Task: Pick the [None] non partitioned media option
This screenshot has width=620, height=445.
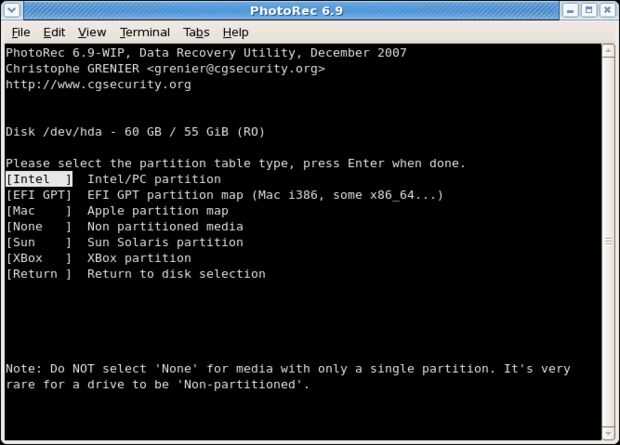Action: 39,227
